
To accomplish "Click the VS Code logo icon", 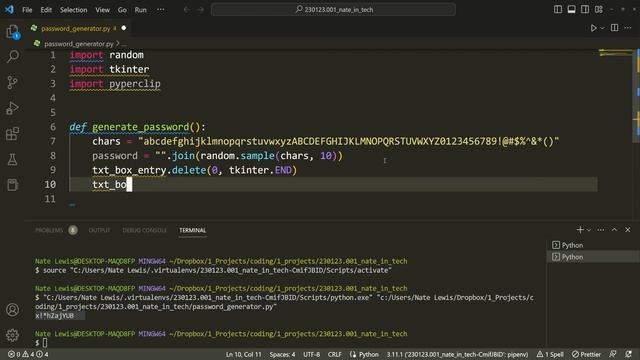I will point(9,9).
